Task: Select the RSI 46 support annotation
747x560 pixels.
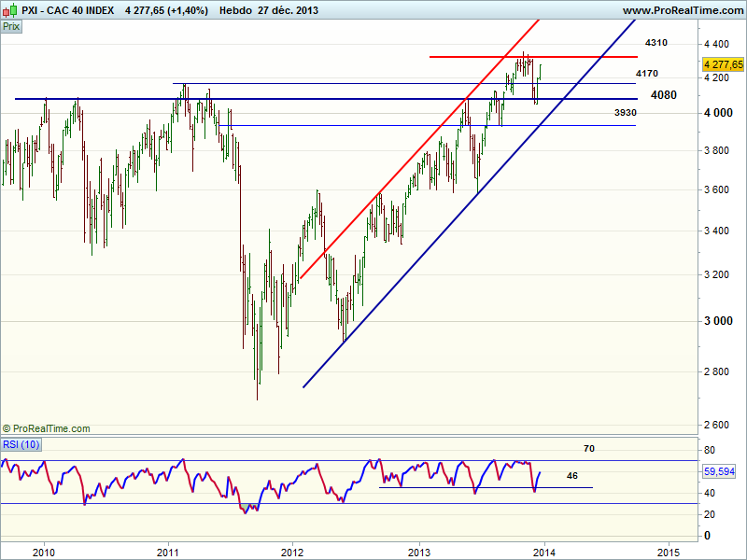Action: pos(571,476)
